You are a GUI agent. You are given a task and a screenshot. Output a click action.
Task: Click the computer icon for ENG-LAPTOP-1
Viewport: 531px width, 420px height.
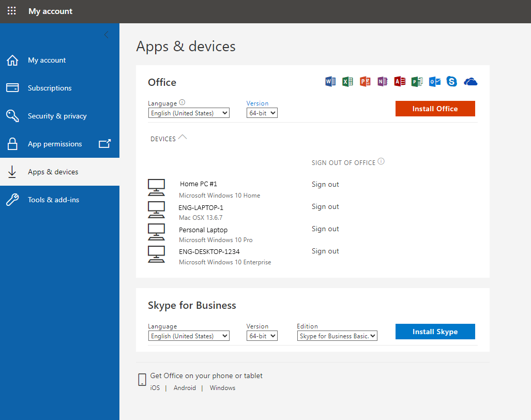(157, 209)
